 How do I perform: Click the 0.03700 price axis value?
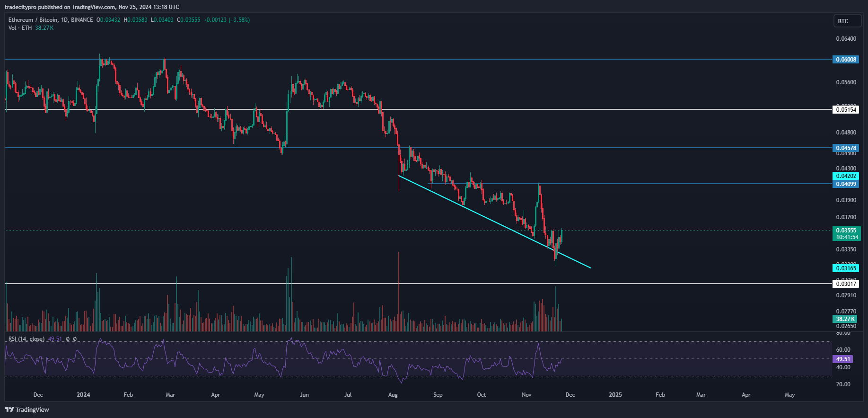pos(846,217)
